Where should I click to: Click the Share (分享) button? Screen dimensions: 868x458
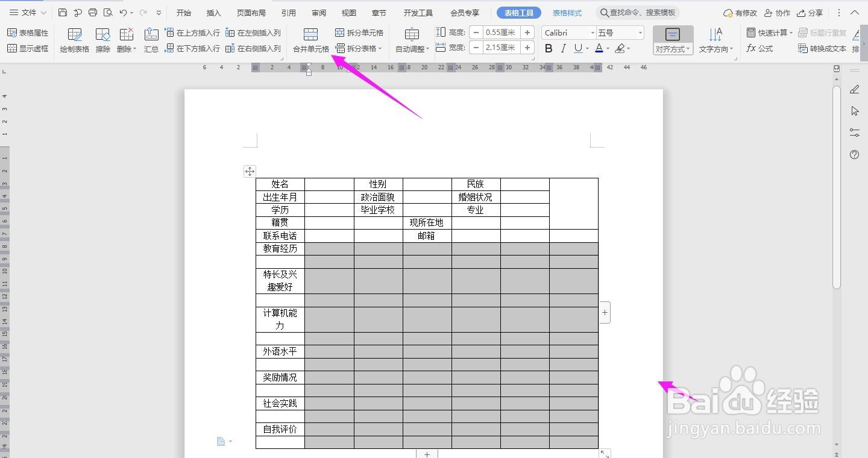810,13
